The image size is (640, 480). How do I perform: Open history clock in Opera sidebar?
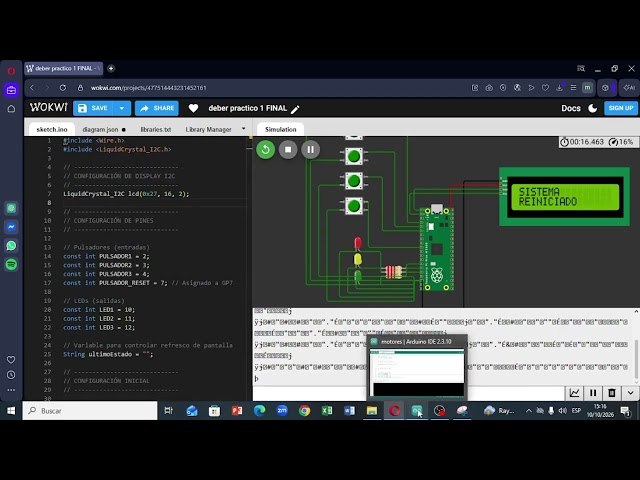click(11, 375)
